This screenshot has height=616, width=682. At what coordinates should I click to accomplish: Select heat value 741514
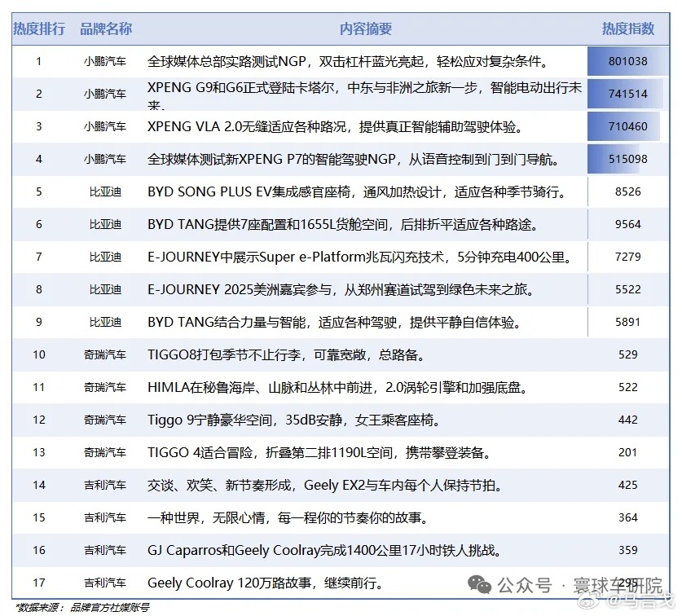click(628, 94)
